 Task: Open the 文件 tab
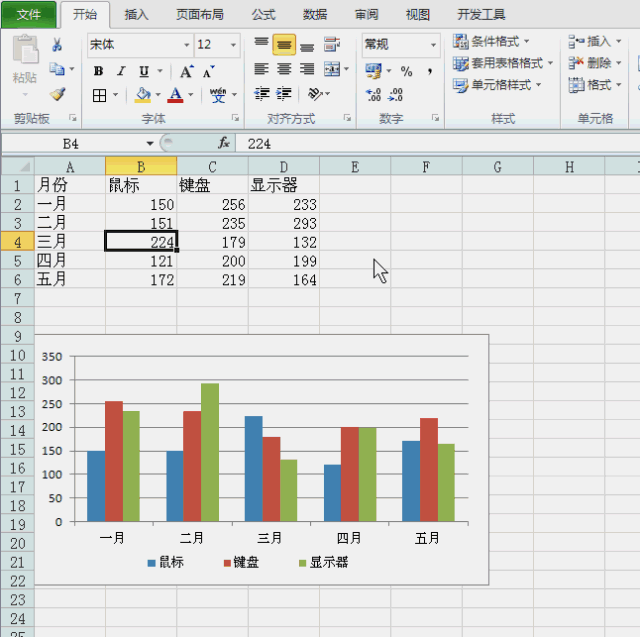point(29,15)
